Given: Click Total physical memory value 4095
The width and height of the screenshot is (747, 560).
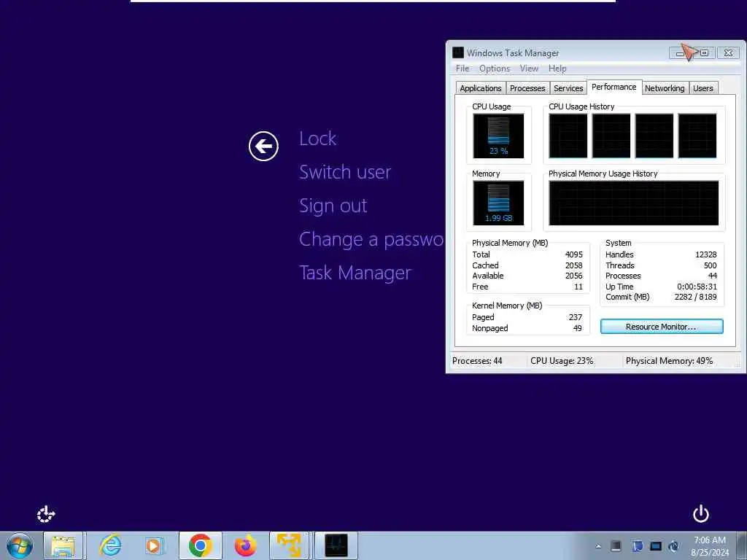Looking at the screenshot, I should coord(573,254).
